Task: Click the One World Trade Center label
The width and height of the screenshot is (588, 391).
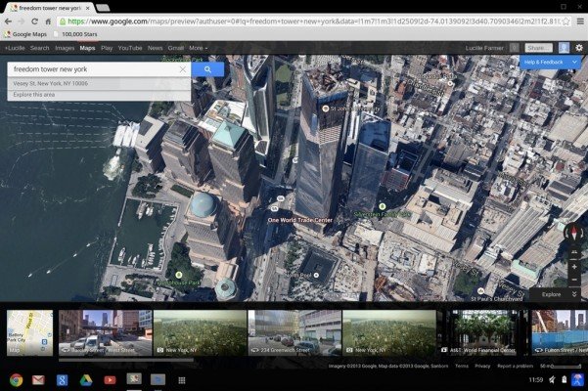Action: click(x=300, y=220)
